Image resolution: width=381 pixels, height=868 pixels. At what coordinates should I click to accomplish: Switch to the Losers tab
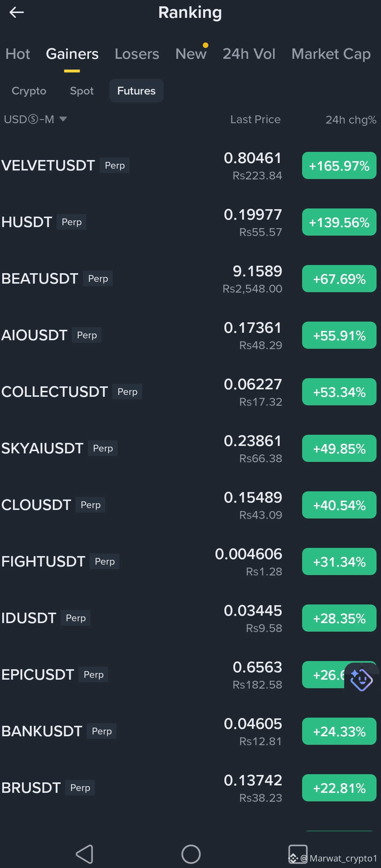pyautogui.click(x=137, y=54)
